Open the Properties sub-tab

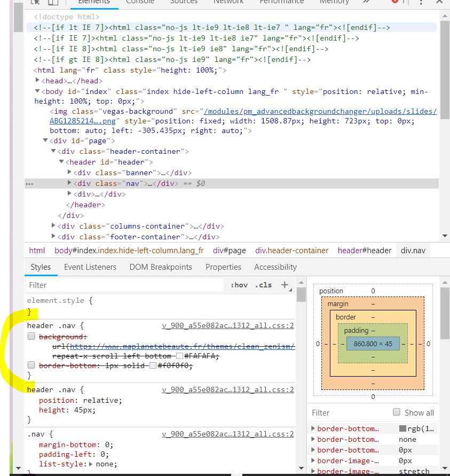[223, 267]
